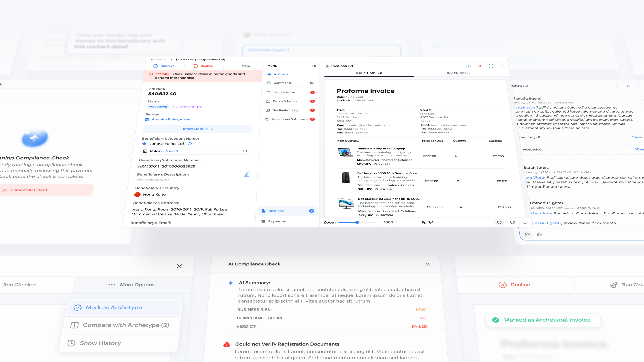Open Errors & Issues menu item
This screenshot has height=362, width=644.
pos(290,101)
